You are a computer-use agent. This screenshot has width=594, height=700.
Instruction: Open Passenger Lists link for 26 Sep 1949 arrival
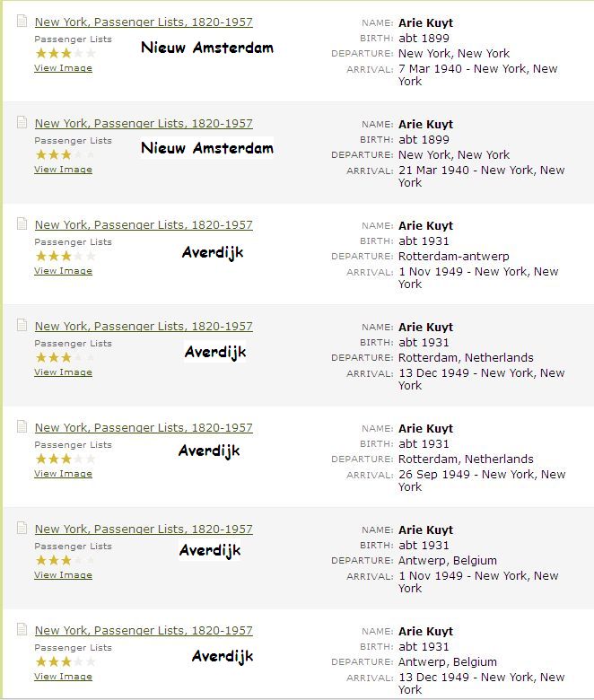(144, 427)
